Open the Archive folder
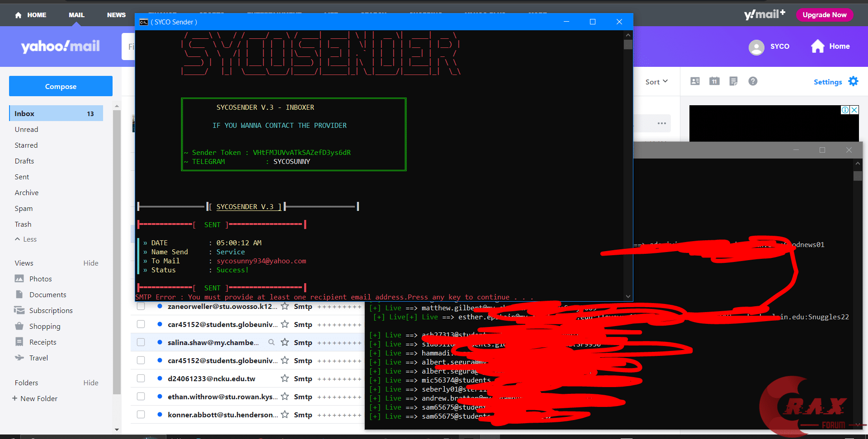The width and height of the screenshot is (868, 439). tap(27, 192)
